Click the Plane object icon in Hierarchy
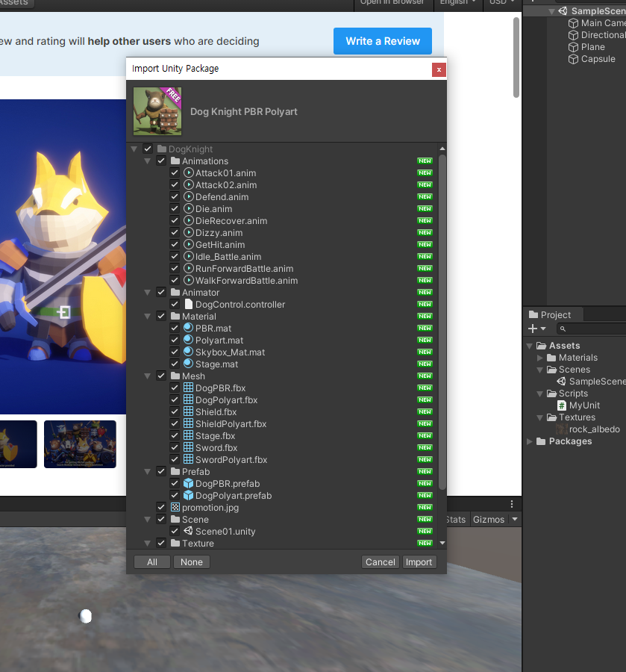626x672 pixels. 573,47
